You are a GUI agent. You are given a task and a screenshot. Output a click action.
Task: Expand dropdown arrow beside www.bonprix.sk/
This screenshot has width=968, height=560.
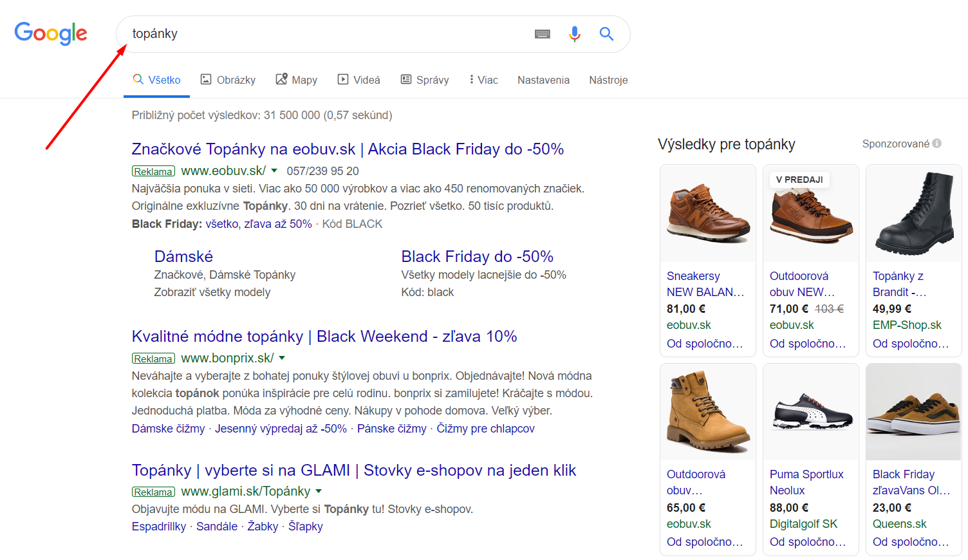click(282, 358)
